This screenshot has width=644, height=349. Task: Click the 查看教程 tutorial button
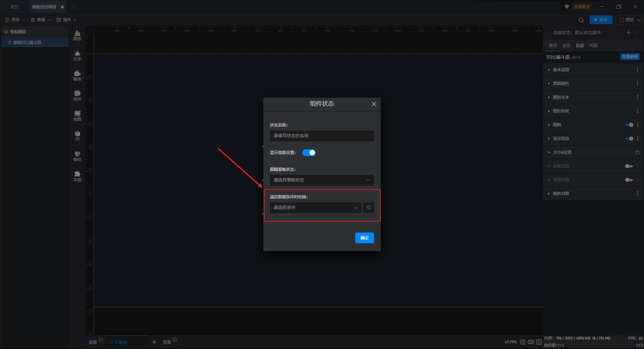point(630,57)
